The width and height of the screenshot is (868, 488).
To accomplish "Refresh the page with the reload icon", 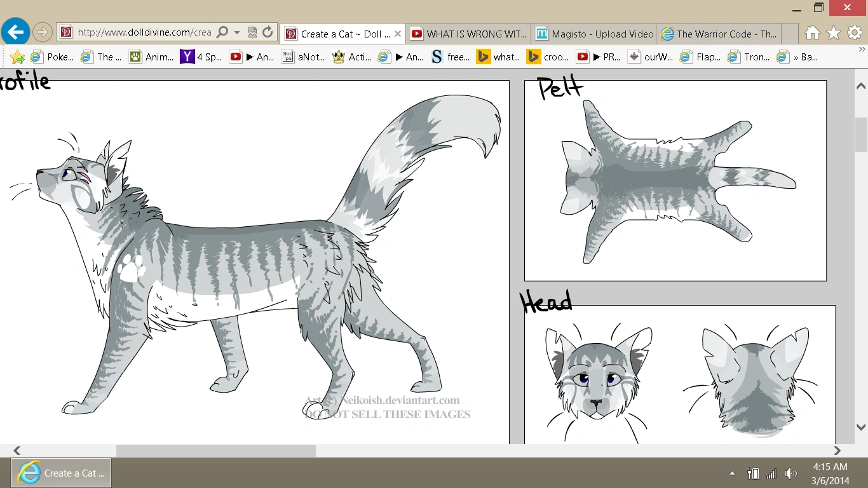I will (x=268, y=32).
